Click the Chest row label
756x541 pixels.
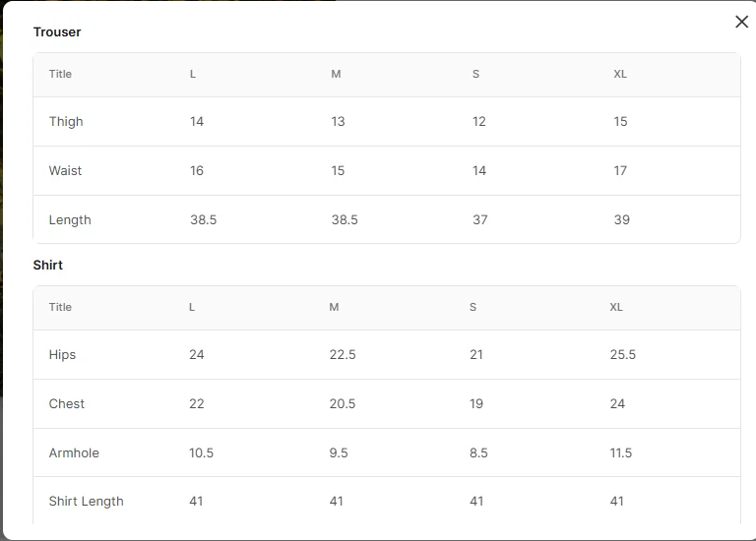coord(67,403)
